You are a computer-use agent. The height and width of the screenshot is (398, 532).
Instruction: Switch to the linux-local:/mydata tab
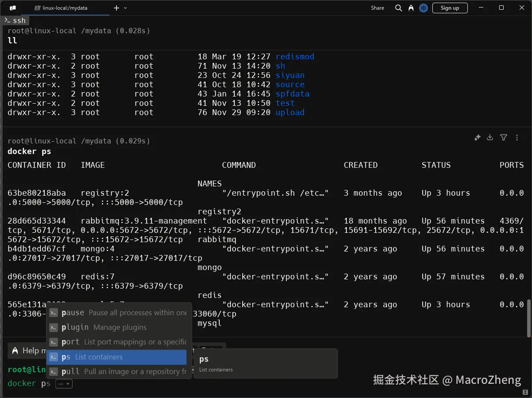tap(65, 8)
